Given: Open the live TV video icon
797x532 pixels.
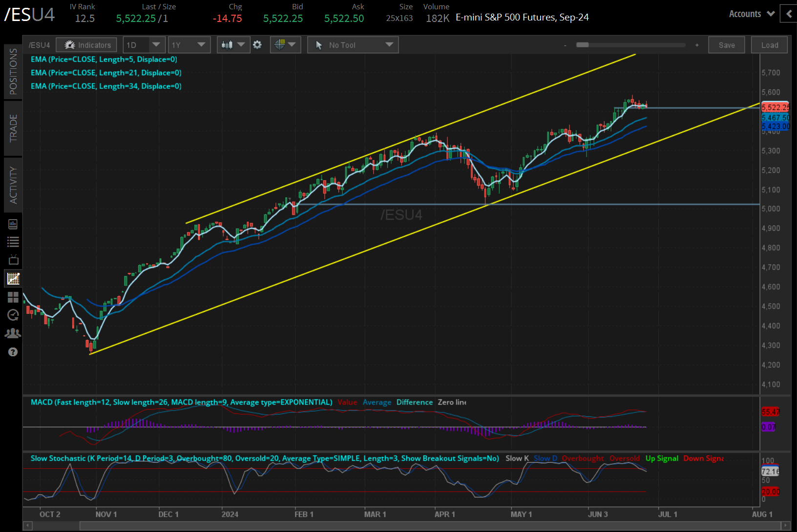Looking at the screenshot, I should click(x=13, y=260).
